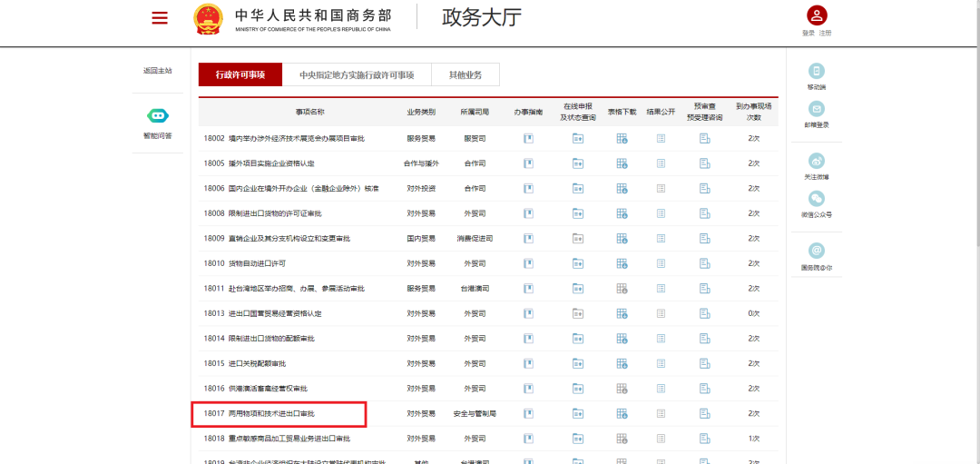Click the 国务院@你 icon
The image size is (980, 464).
(817, 251)
